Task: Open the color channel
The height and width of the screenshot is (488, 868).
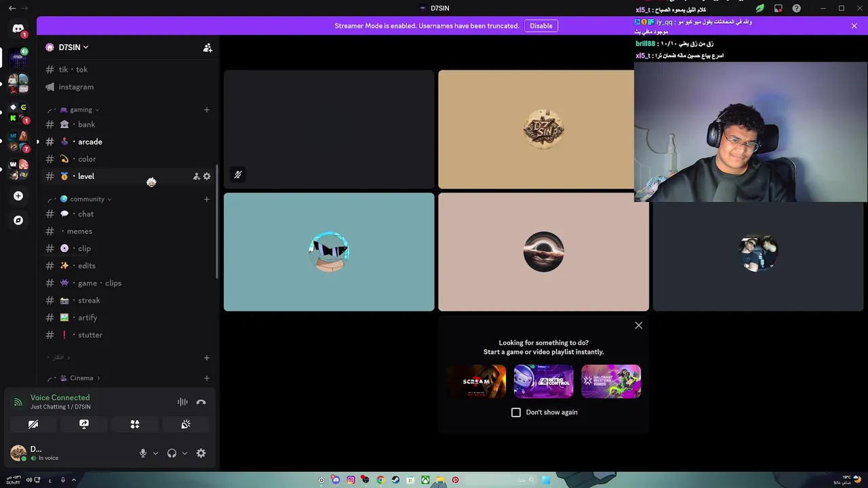Action: point(127,159)
